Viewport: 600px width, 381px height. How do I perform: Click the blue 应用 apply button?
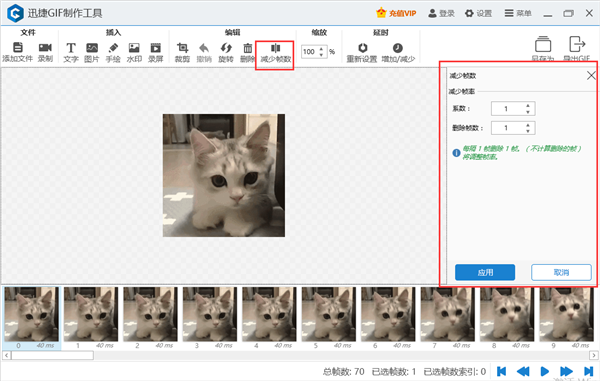click(x=485, y=272)
